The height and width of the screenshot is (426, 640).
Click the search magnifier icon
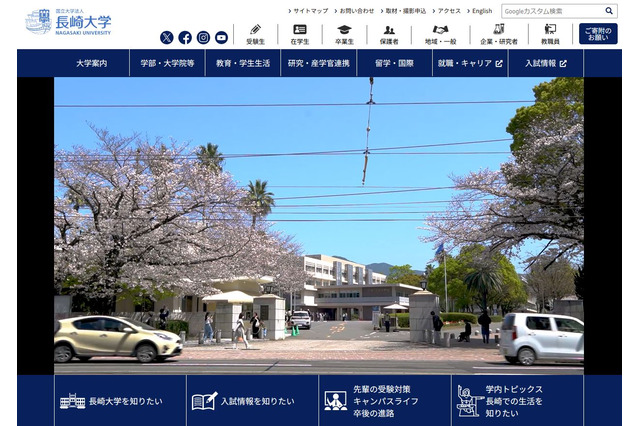tap(609, 11)
